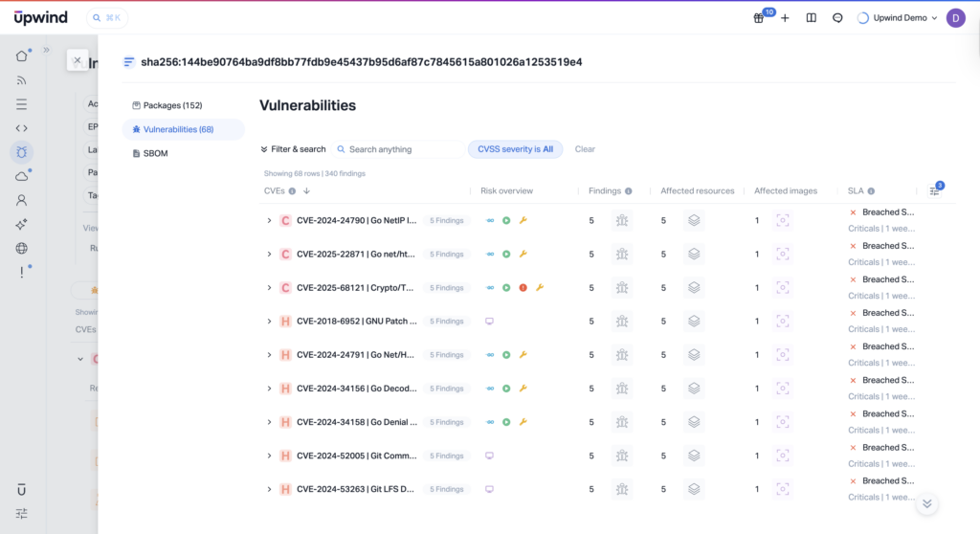Image resolution: width=980 pixels, height=534 pixels.
Task: Click the Search anything input field
Action: click(x=402, y=149)
